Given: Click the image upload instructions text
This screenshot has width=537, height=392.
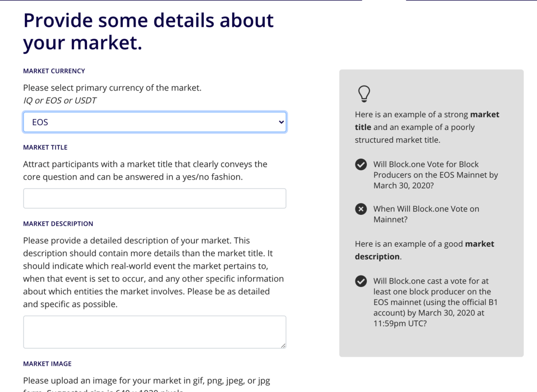Looking at the screenshot, I should coord(147,385).
